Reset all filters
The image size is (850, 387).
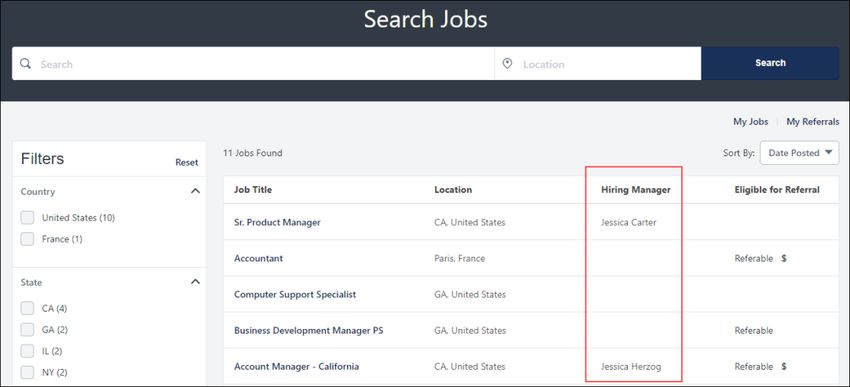point(186,162)
